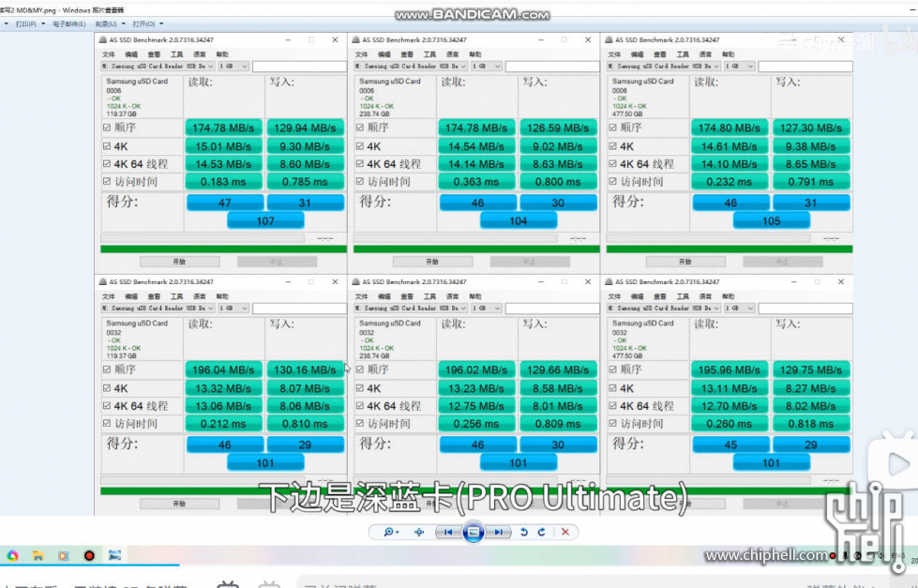
Task: Go to the next photo
Action: [x=498, y=532]
